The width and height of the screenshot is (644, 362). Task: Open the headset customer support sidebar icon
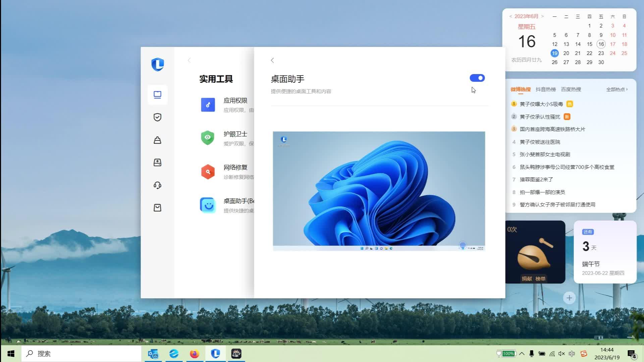tap(157, 185)
